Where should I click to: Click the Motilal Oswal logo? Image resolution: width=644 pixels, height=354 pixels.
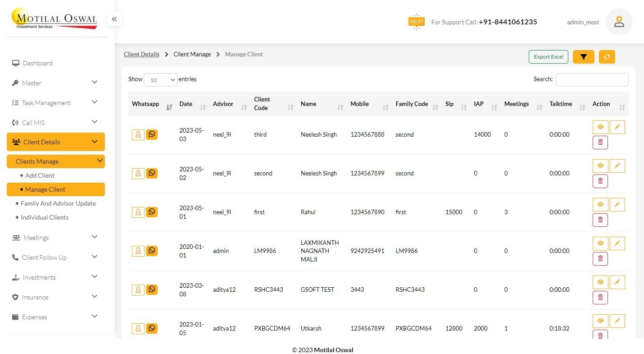click(54, 19)
